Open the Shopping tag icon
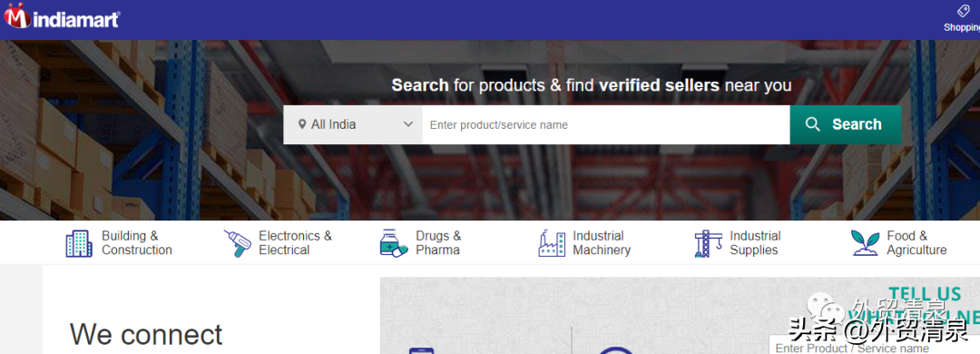The image size is (980, 354). point(964,11)
